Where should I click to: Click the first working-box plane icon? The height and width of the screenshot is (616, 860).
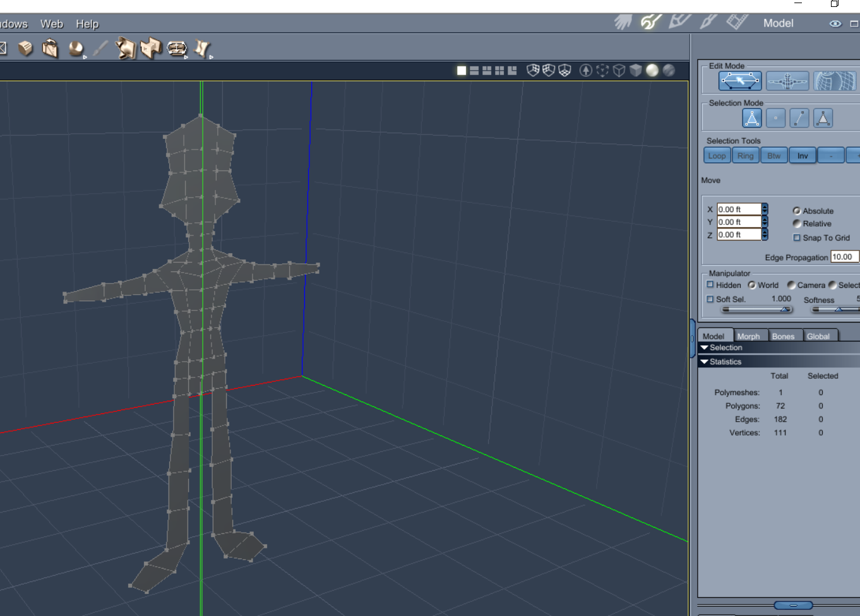[533, 70]
